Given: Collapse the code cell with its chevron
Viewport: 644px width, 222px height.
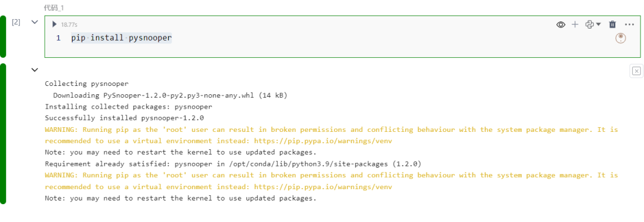Looking at the screenshot, I should (x=35, y=22).
